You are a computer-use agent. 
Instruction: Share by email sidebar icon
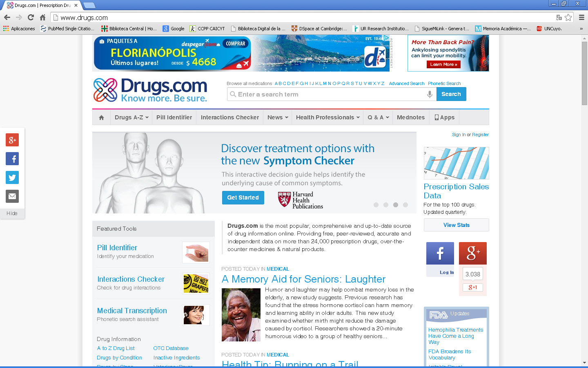tap(12, 196)
